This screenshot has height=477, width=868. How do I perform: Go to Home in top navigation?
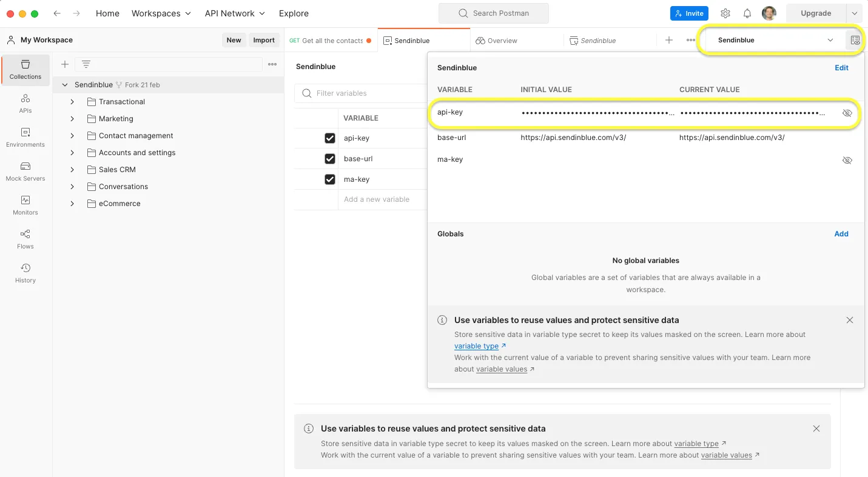[x=107, y=13]
